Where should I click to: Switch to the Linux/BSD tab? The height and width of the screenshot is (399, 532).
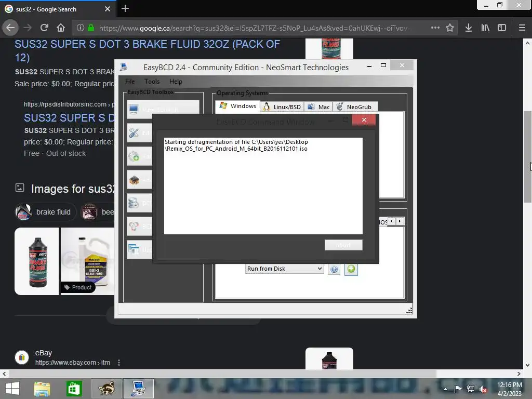pos(282,107)
